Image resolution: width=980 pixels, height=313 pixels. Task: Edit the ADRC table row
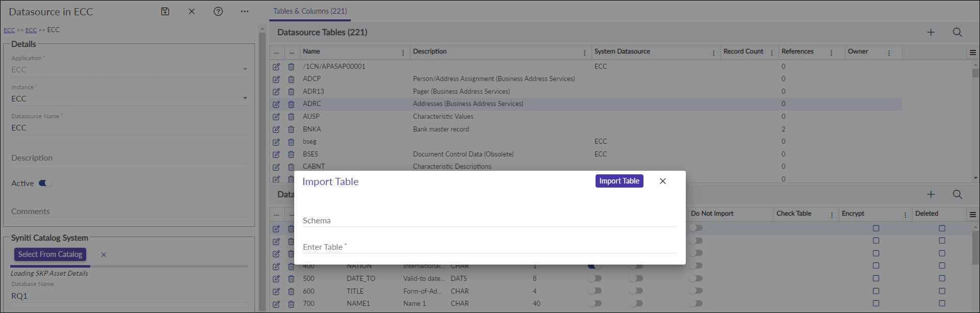coord(276,104)
